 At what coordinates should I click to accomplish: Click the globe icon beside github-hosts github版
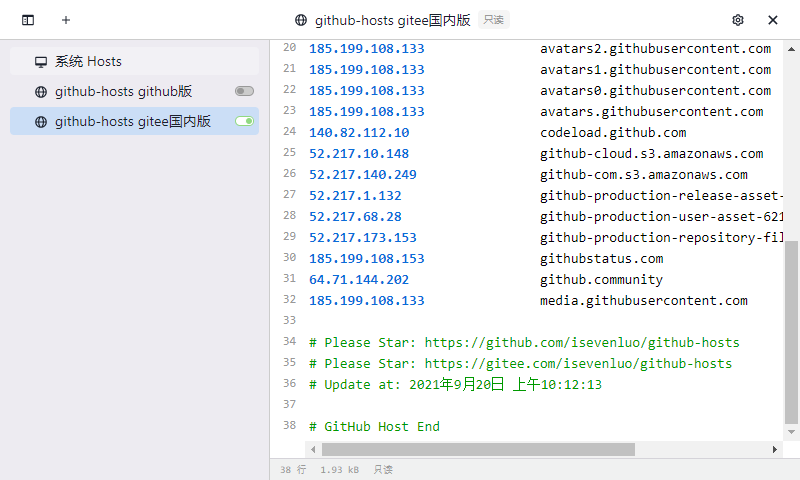pos(41,92)
